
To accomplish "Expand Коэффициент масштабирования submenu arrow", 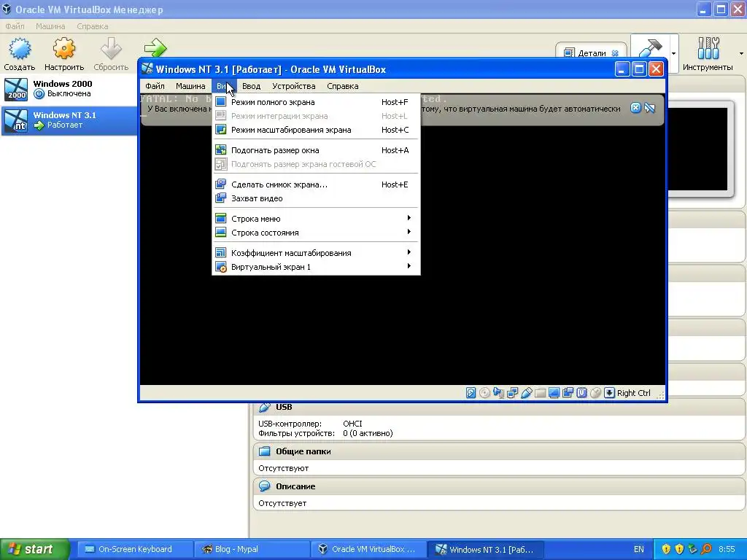I will click(409, 252).
